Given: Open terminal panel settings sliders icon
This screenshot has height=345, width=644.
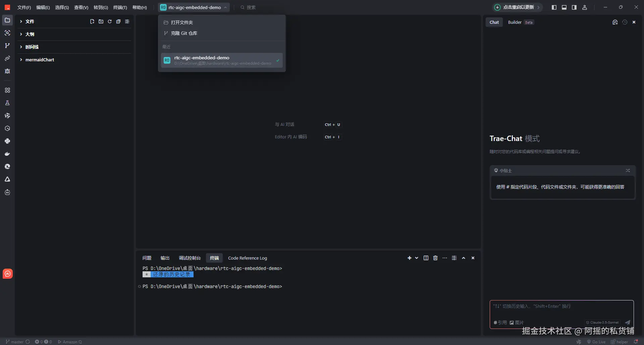Looking at the screenshot, I should pyautogui.click(x=454, y=258).
